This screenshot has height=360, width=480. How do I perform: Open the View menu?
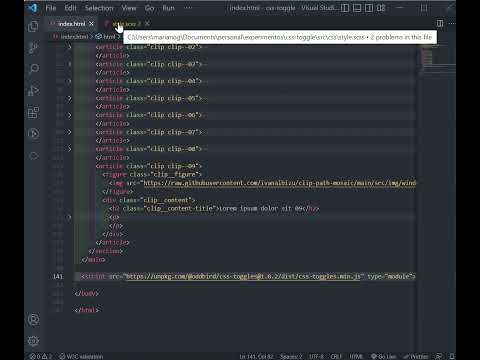coord(129,8)
